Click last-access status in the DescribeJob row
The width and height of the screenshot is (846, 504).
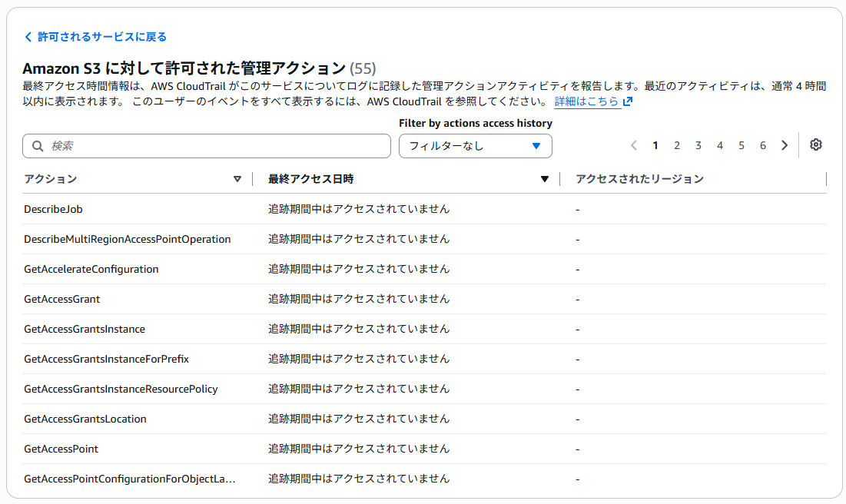tap(359, 209)
